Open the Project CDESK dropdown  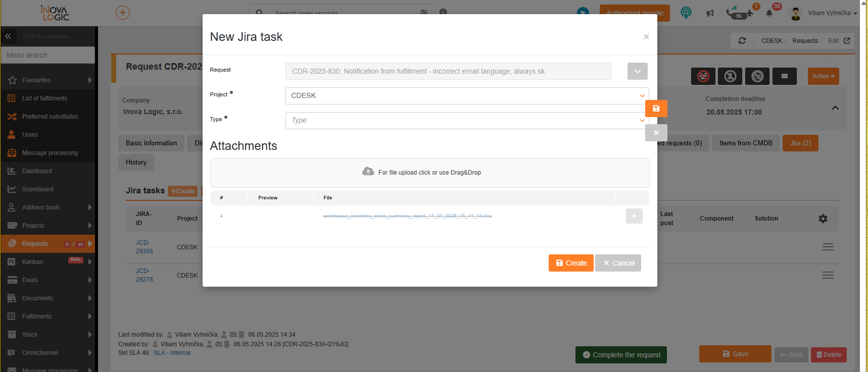pyautogui.click(x=467, y=96)
